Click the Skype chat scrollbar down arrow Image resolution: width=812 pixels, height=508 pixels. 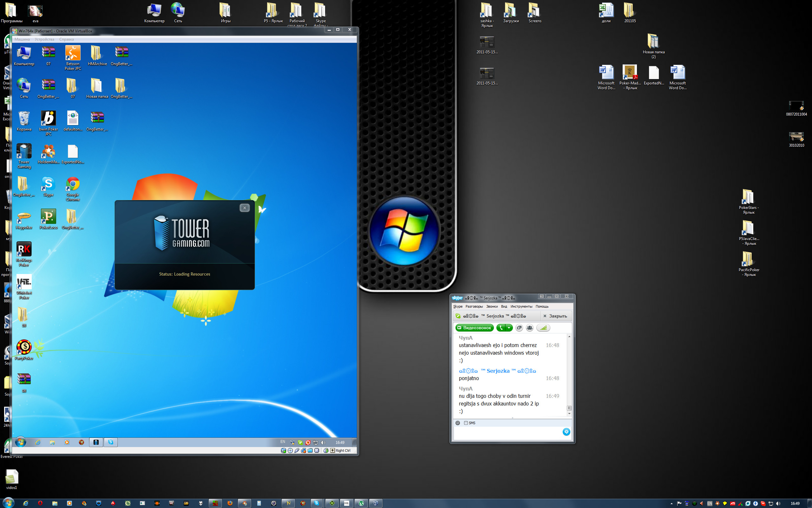tap(569, 414)
